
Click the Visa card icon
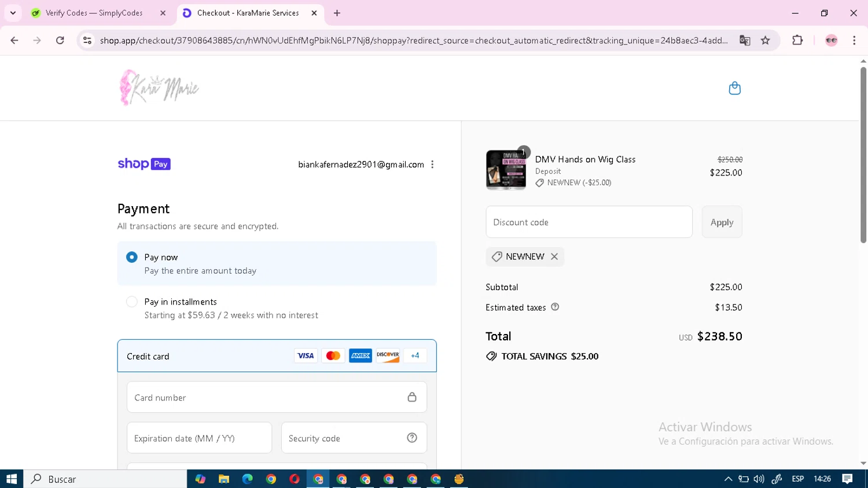click(x=306, y=355)
